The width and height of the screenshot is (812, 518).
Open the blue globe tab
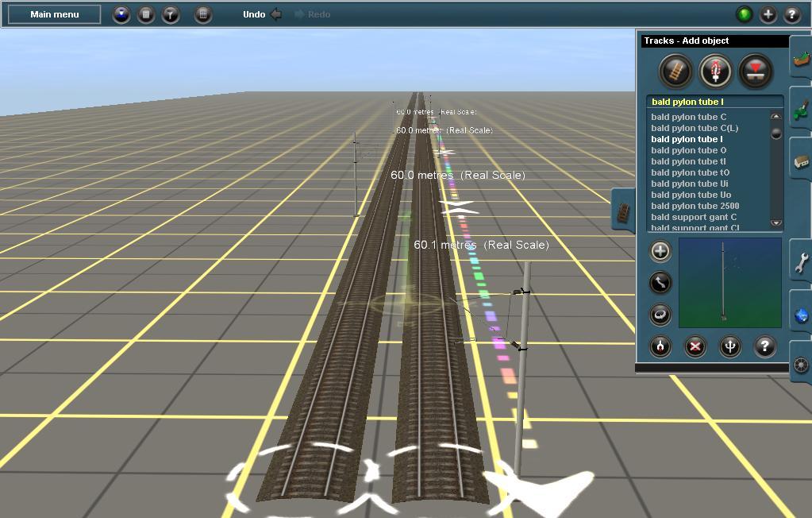(x=801, y=313)
